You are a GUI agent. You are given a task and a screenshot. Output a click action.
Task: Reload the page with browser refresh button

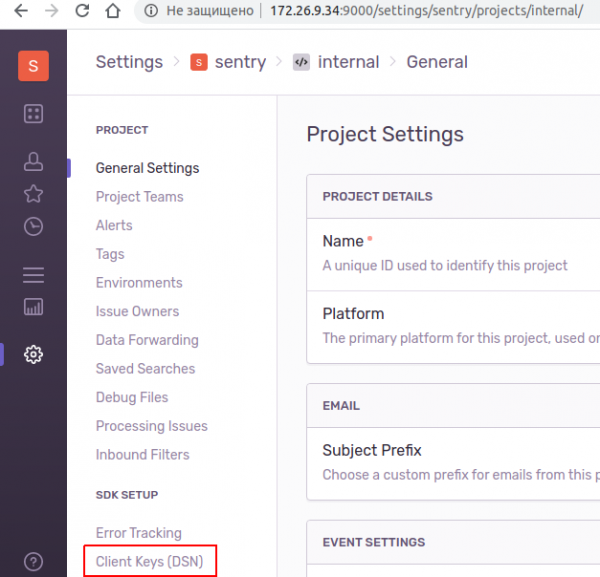coord(81,13)
